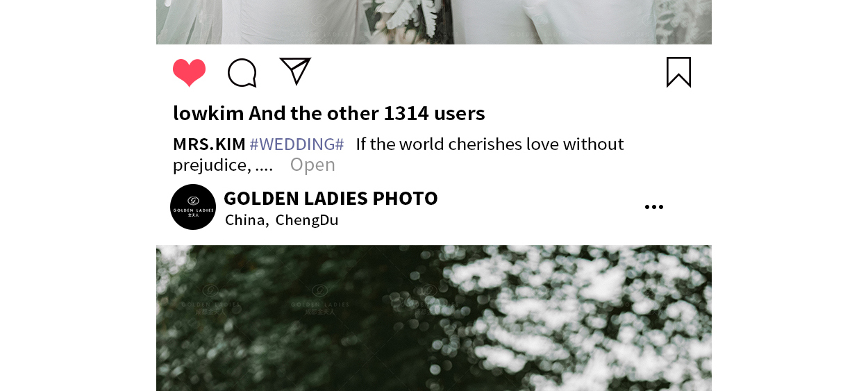The height and width of the screenshot is (391, 868).
Task: Unlike the post with the red heart
Action: click(x=189, y=72)
